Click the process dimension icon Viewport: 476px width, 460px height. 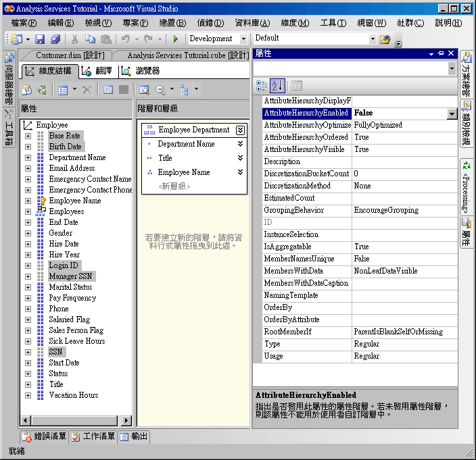(42, 90)
